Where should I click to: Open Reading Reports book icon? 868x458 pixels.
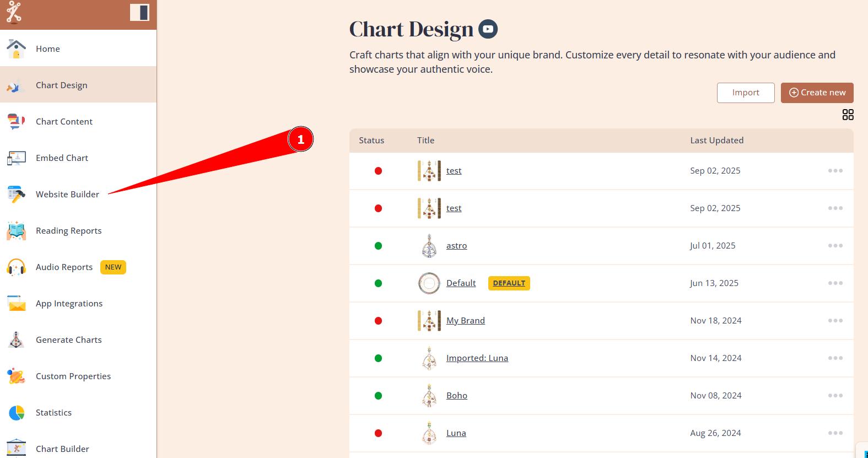pos(16,231)
